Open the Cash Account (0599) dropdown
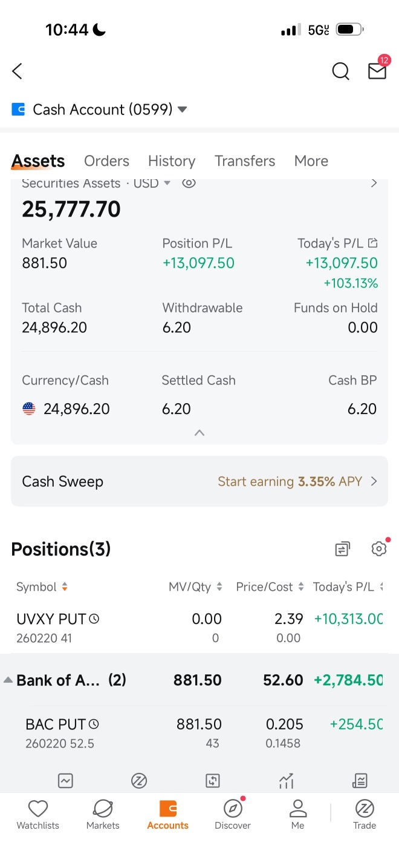 coord(100,110)
